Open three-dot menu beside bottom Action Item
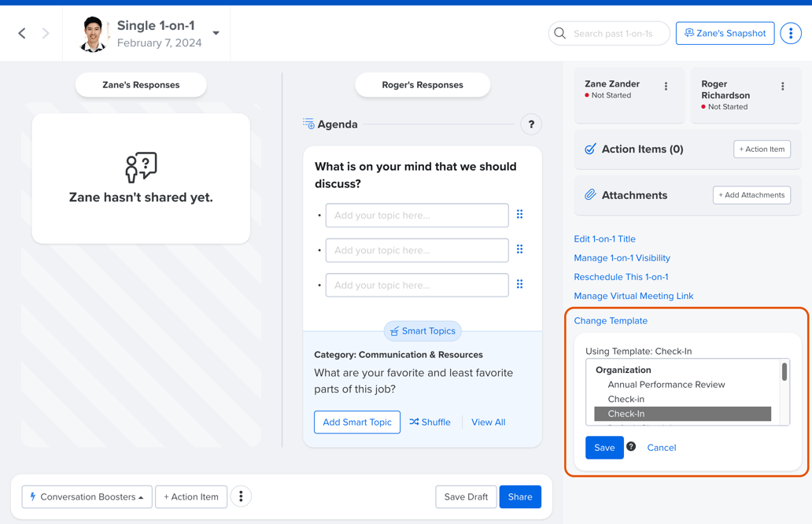 241,496
